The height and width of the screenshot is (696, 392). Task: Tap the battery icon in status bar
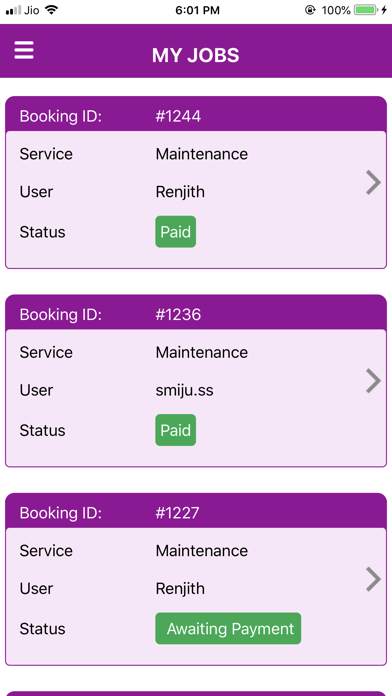[366, 10]
